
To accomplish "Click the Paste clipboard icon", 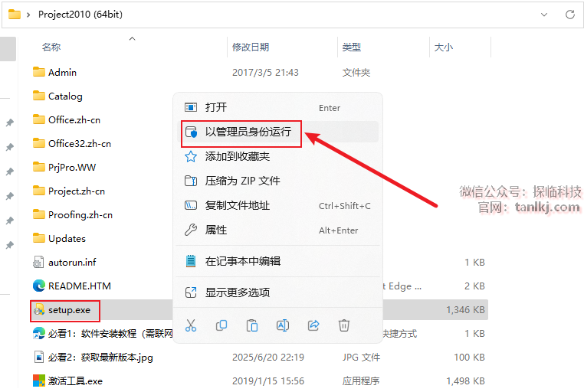I will [252, 325].
